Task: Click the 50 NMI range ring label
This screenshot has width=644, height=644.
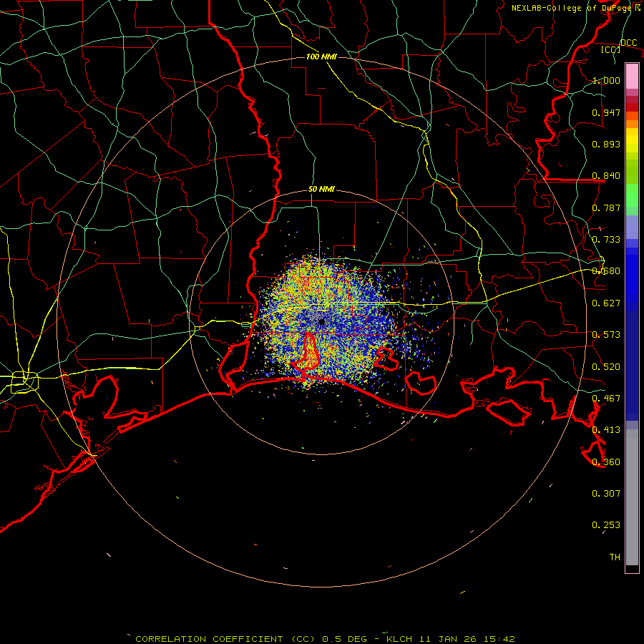Action: point(321,190)
